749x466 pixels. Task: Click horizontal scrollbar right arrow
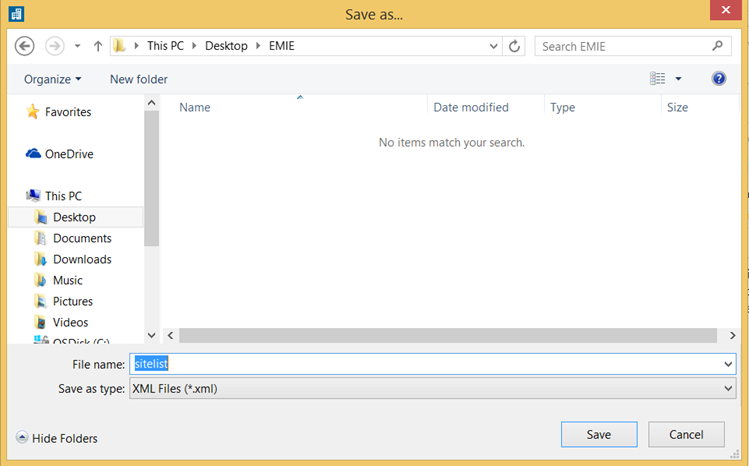(732, 335)
